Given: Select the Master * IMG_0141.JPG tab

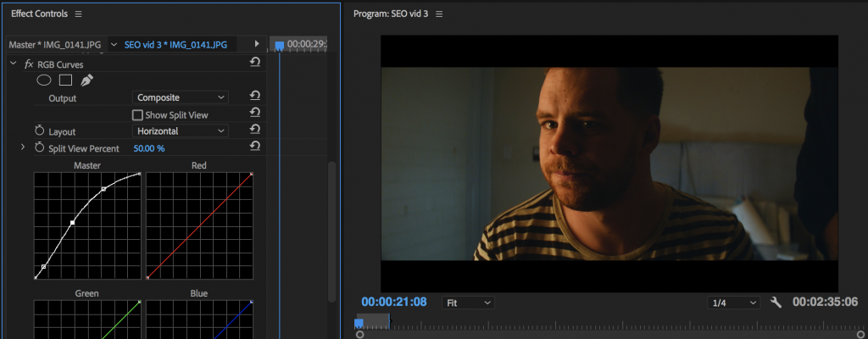Looking at the screenshot, I should (55, 45).
